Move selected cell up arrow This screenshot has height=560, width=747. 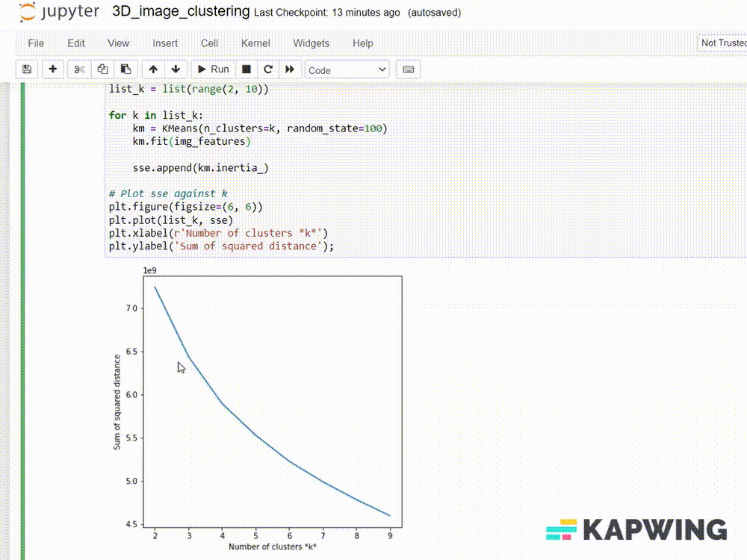click(x=153, y=69)
